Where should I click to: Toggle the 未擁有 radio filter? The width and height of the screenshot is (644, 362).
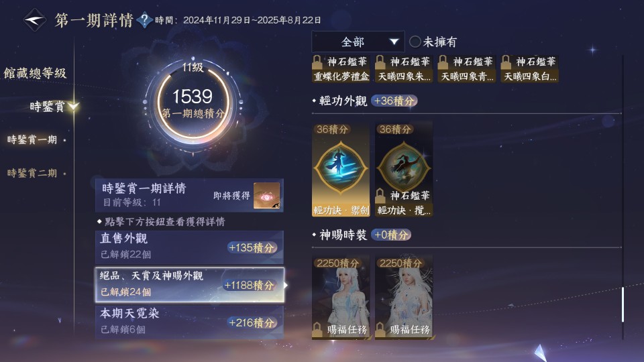pyautogui.click(x=415, y=42)
